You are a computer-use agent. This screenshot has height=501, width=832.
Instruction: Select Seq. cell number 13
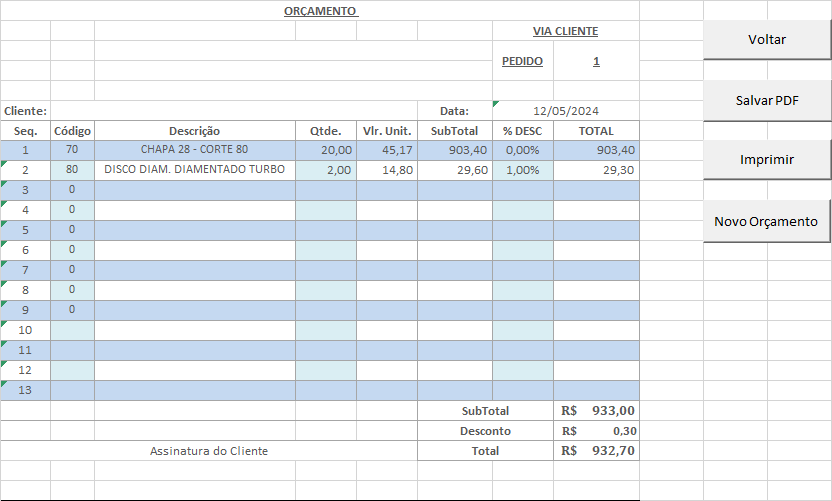click(x=25, y=390)
